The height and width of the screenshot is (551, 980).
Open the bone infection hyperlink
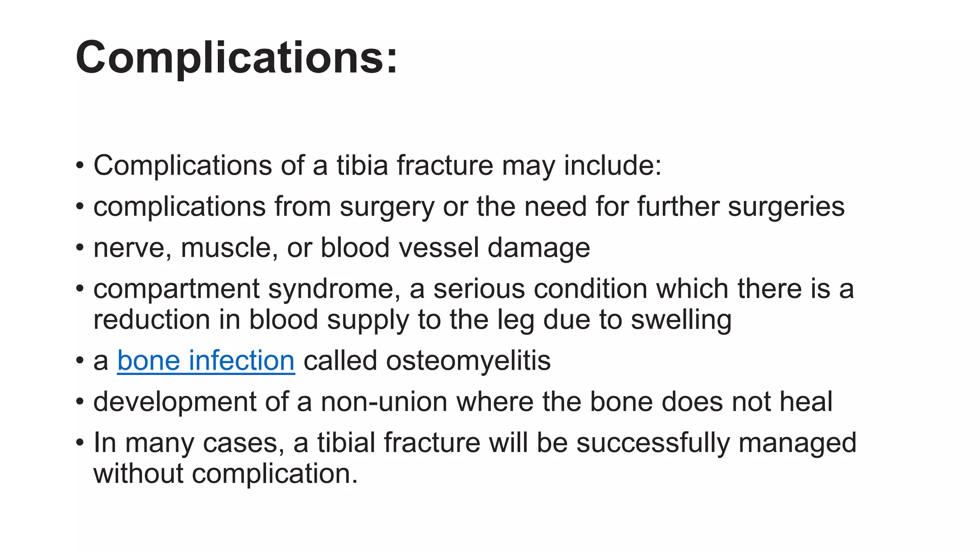[206, 361]
